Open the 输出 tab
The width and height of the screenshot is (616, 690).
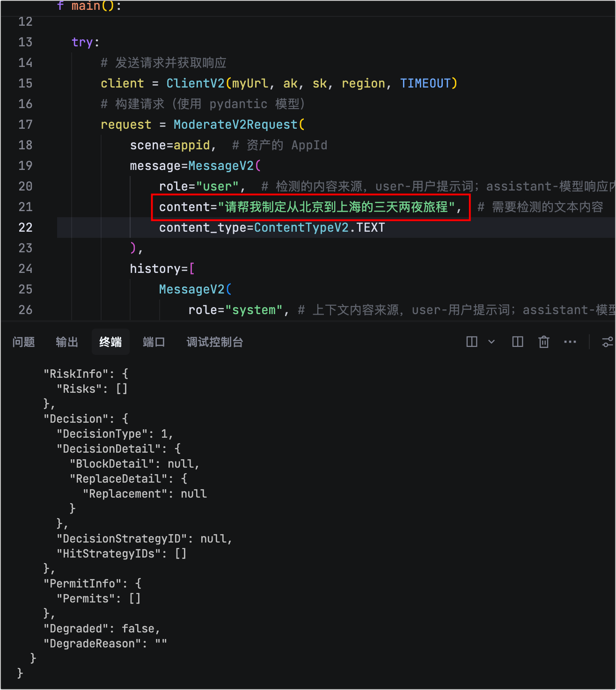coord(66,342)
